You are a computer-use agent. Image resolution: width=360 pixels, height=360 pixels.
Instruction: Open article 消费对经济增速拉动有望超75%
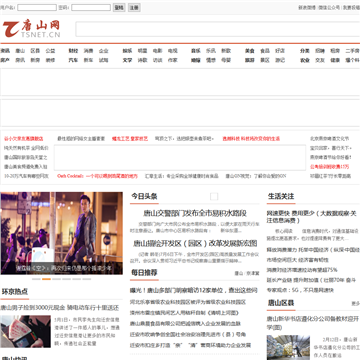pyautogui.click(x=302, y=270)
